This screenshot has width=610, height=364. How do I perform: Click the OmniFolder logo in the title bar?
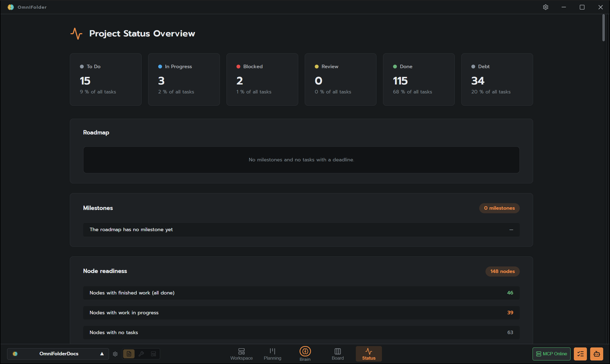click(x=10, y=7)
